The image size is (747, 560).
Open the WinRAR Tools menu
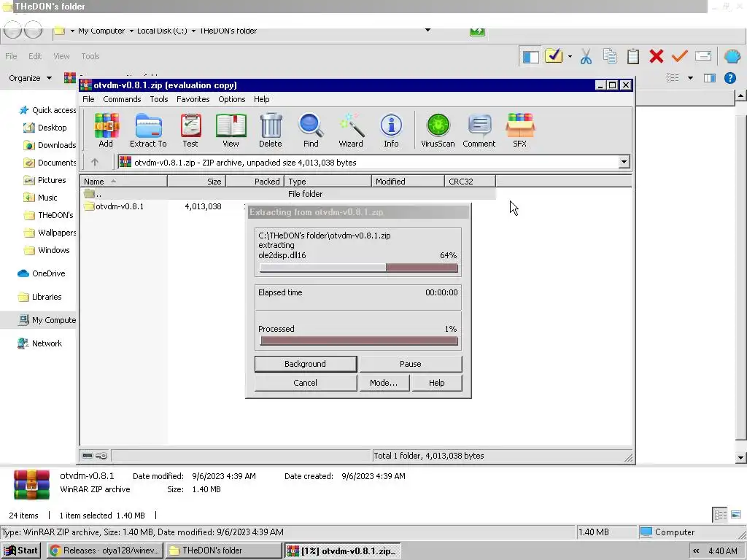[x=158, y=99]
